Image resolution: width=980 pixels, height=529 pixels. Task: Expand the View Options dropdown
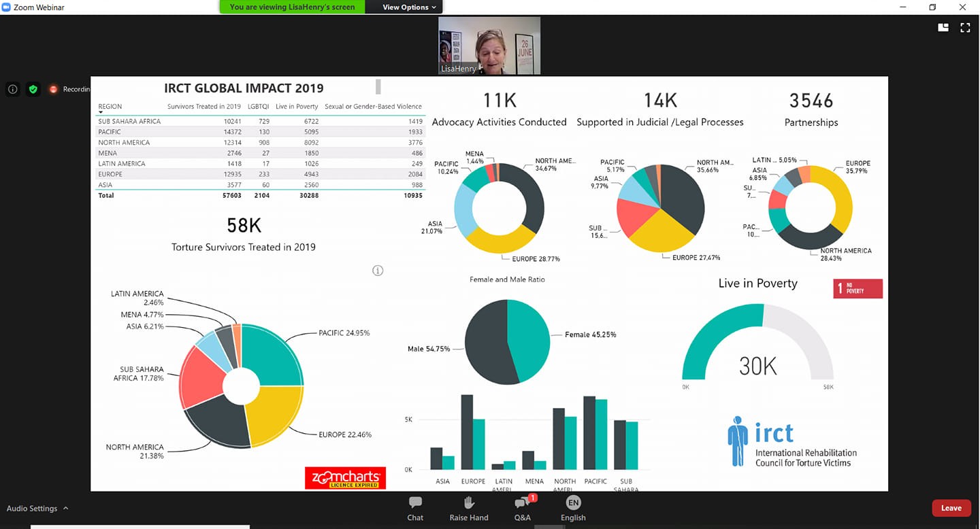[409, 7]
